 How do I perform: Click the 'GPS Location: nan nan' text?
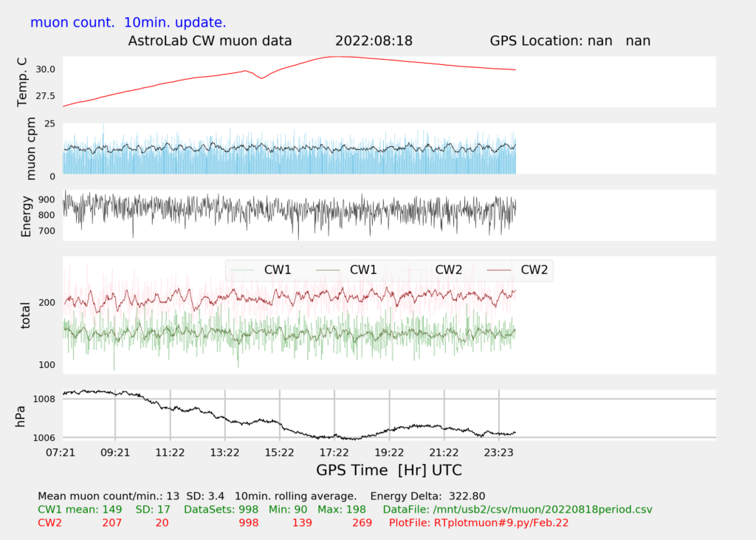(x=570, y=41)
